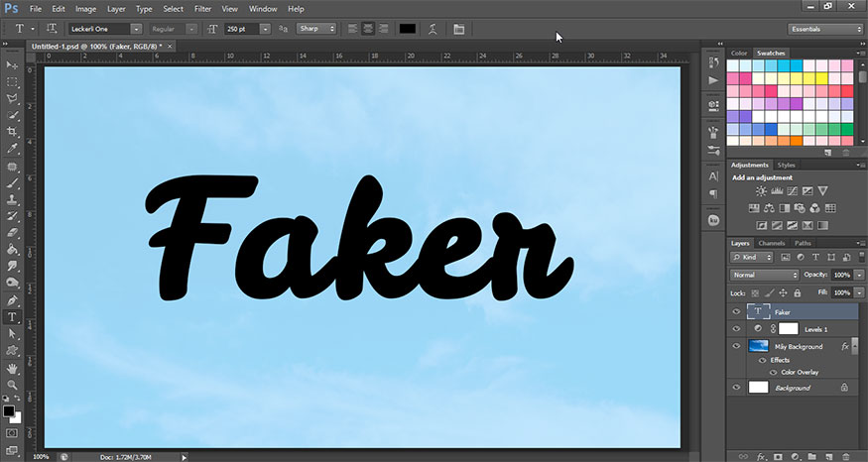Hide the Faker text layer

point(736,312)
